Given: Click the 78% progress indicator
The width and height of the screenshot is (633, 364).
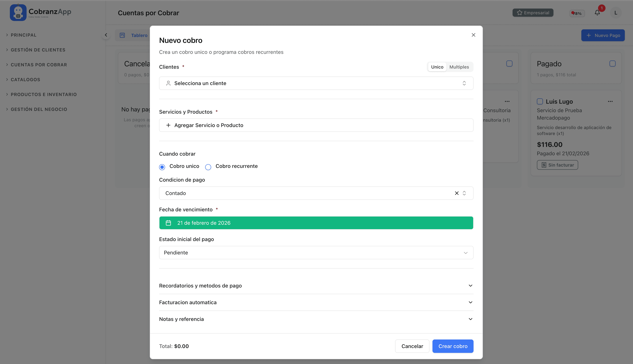Looking at the screenshot, I should (577, 13).
